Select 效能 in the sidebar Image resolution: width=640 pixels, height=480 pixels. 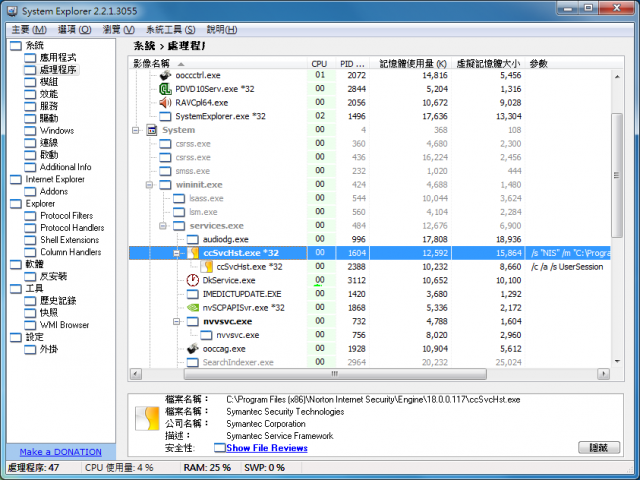49,94
